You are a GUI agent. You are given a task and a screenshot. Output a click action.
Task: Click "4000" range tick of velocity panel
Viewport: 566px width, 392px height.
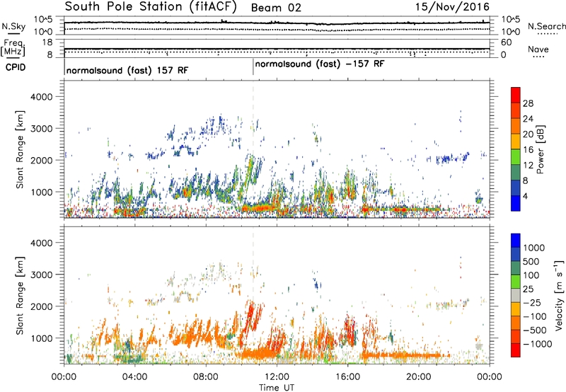(x=41, y=243)
